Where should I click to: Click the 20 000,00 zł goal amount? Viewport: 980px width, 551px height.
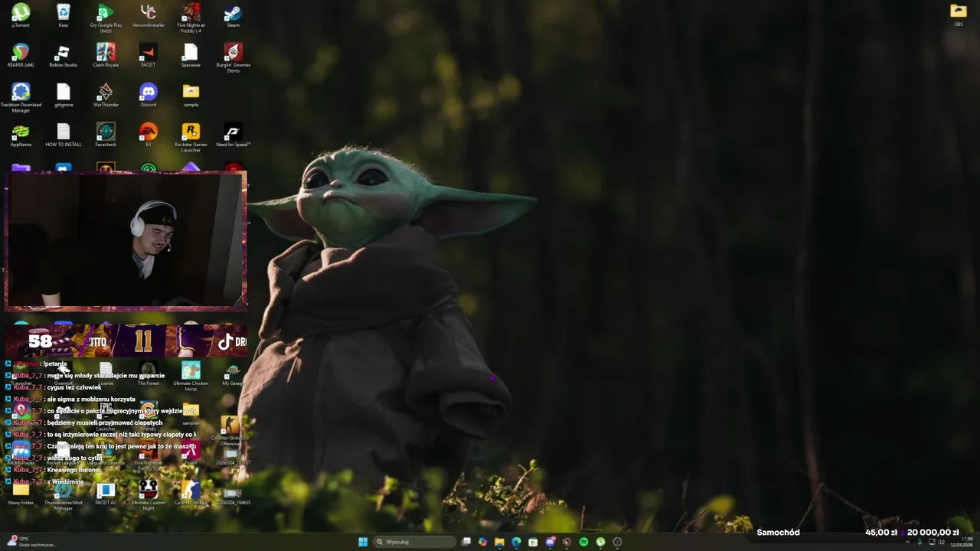click(933, 533)
